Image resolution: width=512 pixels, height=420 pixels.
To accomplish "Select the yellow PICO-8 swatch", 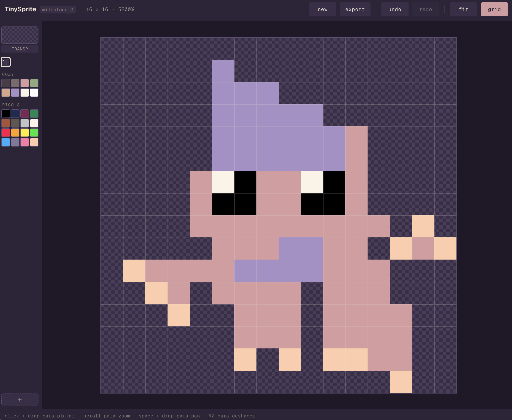I will tap(25, 133).
